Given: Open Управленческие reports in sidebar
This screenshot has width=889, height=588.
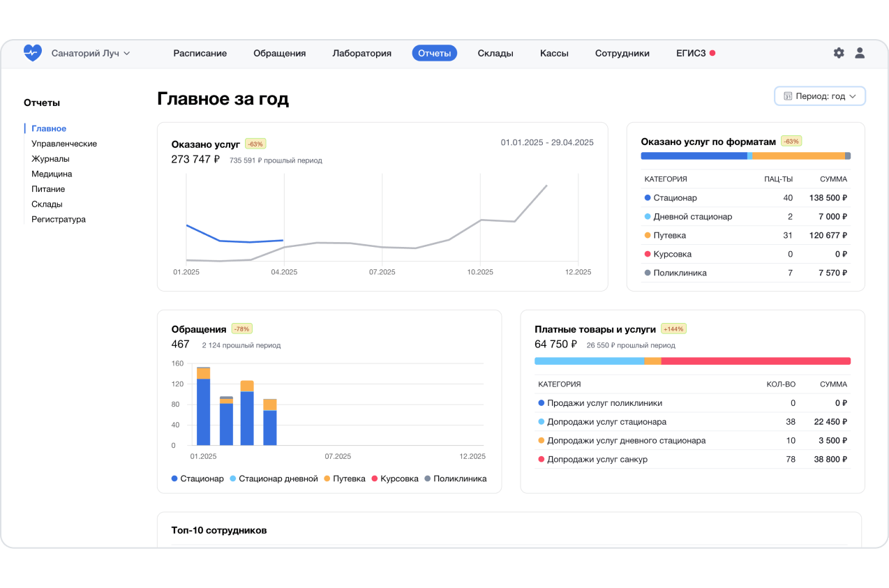Looking at the screenshot, I should (64, 144).
